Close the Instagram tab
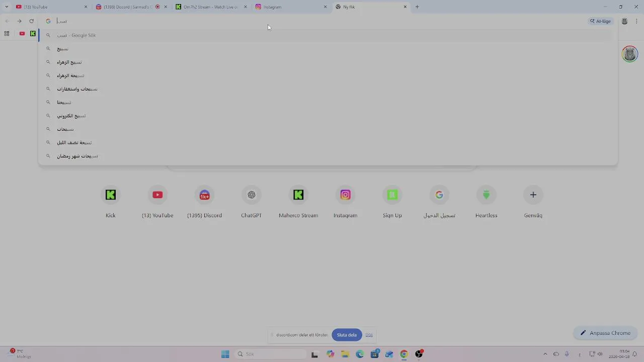644x362 pixels. (x=325, y=7)
